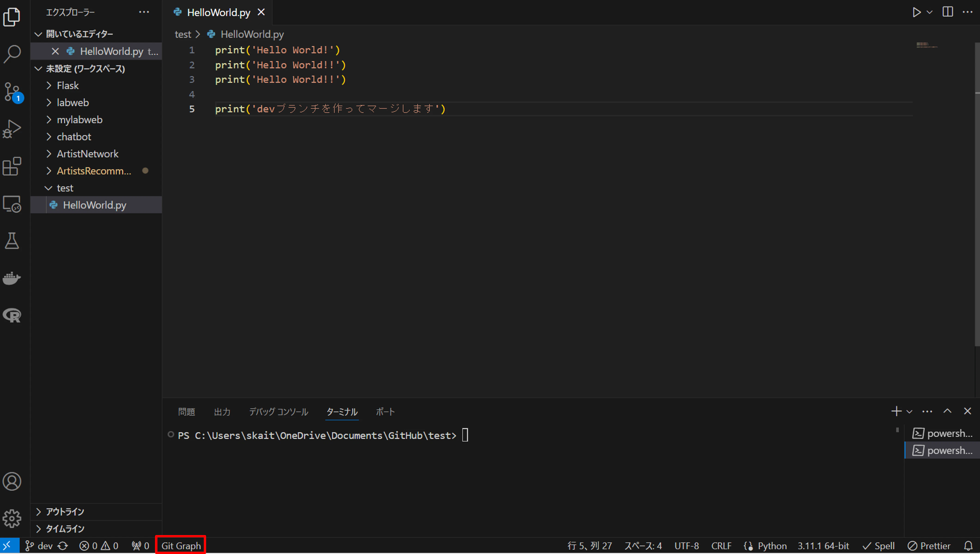
Task: Switch to the Debug Console tab
Action: coord(278,412)
